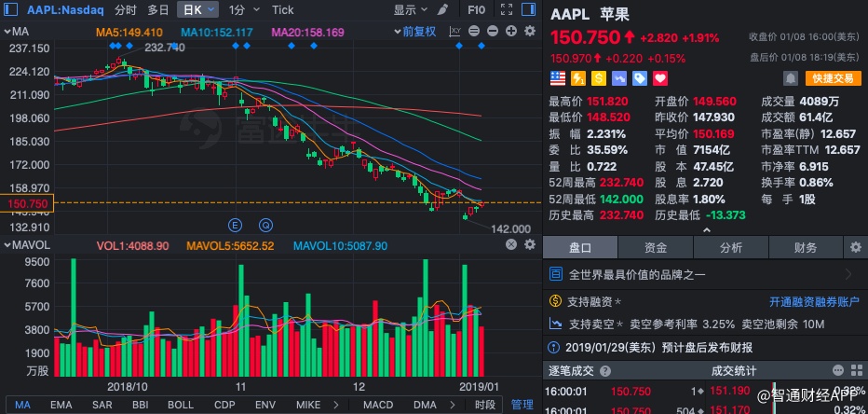Image resolution: width=868 pixels, height=414 pixels.
Task: Click the US flag market icon
Action: [558, 78]
